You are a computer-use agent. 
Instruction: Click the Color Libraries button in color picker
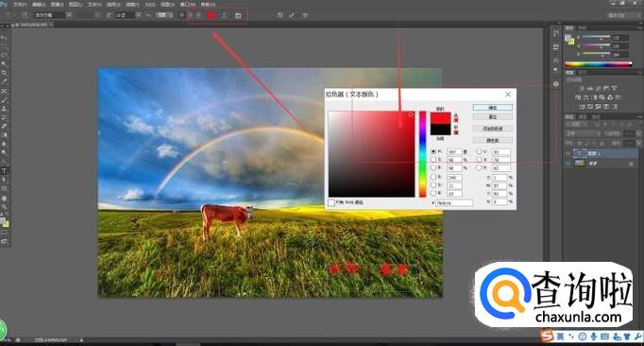493,140
